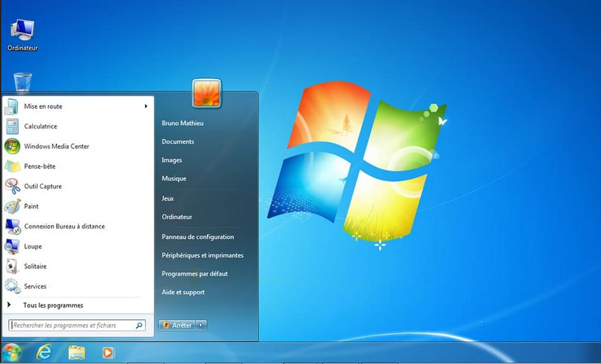Image resolution: width=601 pixels, height=364 pixels.
Task: Click the Calculatrice calculator icon
Action: [12, 126]
